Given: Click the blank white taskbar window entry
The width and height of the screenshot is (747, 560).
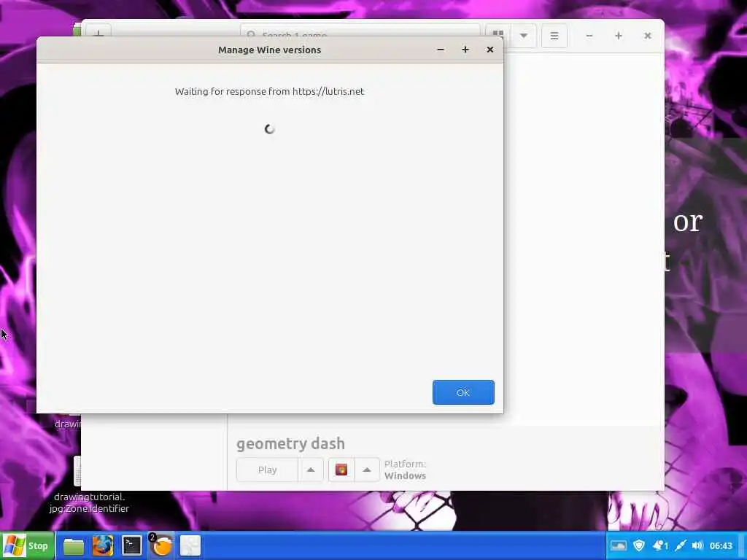Looking at the screenshot, I should [x=190, y=545].
